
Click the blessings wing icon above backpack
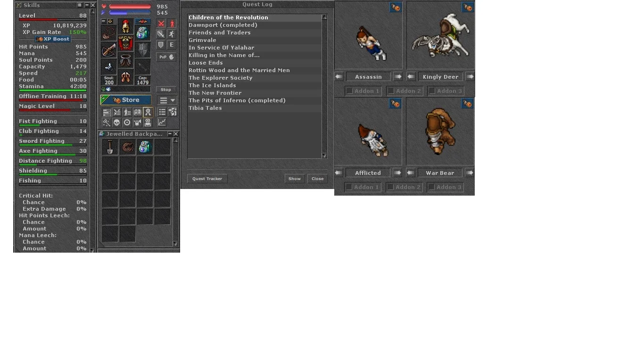tap(142, 21)
